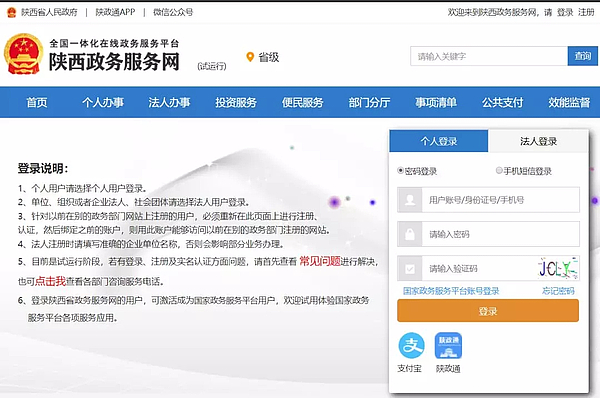Click the 微信公众号 top link
The image size is (600, 398).
(x=173, y=12)
